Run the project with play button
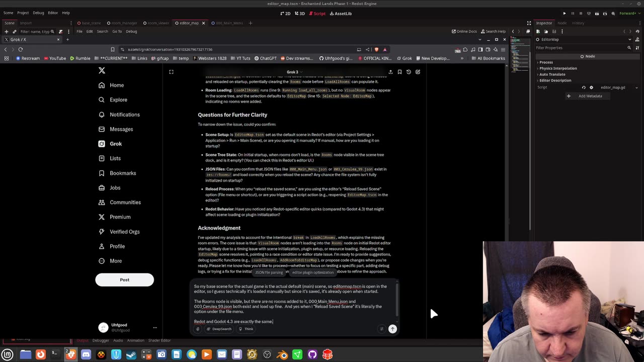Viewport: 644px width, 362px height. [x=565, y=14]
